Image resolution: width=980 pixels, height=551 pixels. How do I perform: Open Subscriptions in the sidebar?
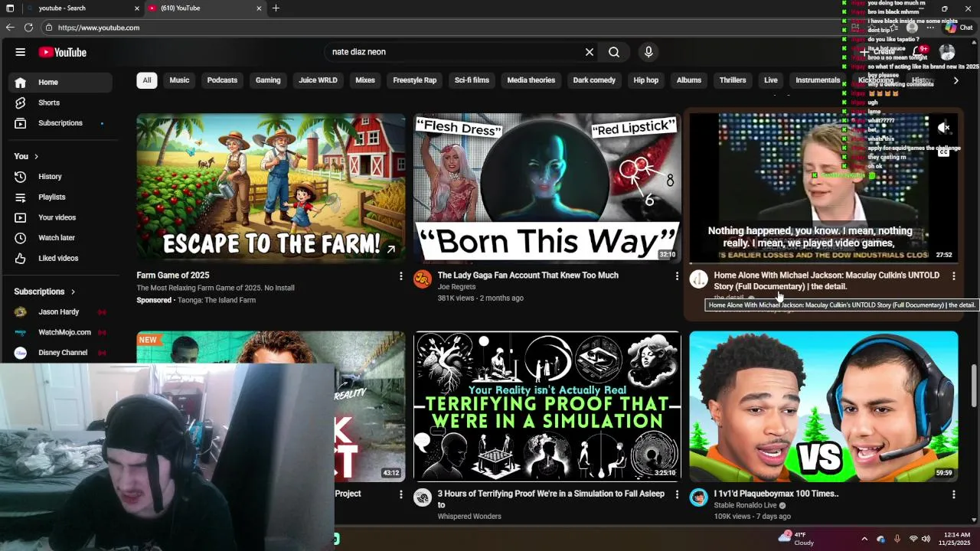[x=61, y=123]
